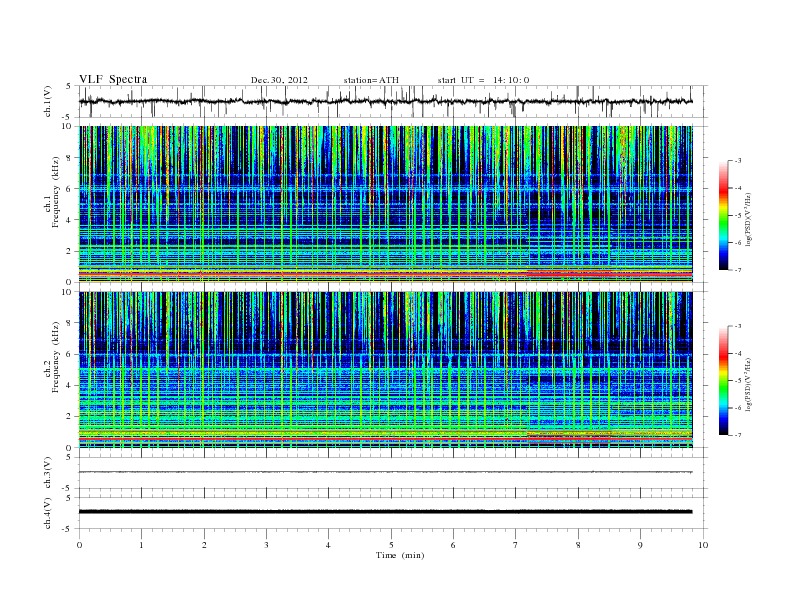Click the ch.2 'Frequency (kHz)' axis label
792x612 pixels.
[55, 358]
